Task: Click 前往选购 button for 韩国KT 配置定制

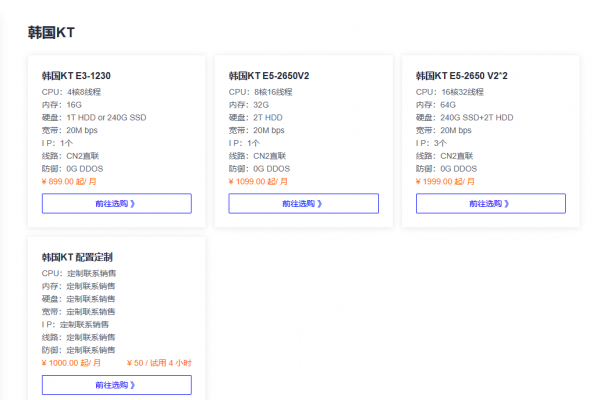Action: tap(117, 385)
